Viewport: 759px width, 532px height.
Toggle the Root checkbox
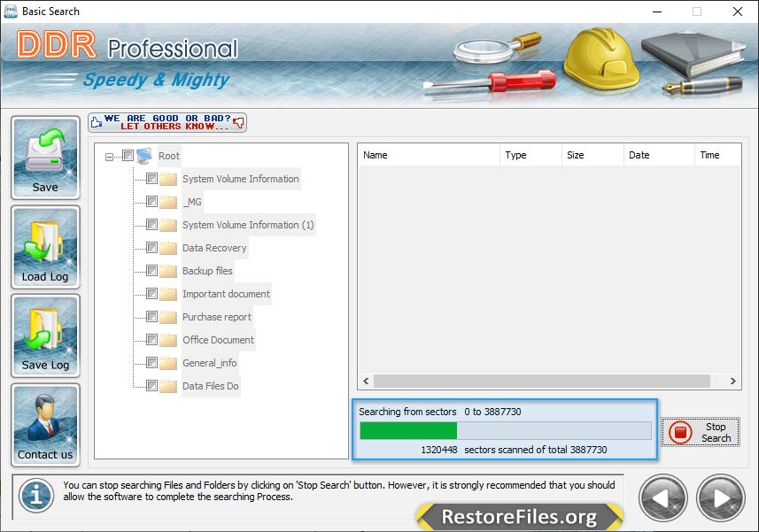pos(128,155)
